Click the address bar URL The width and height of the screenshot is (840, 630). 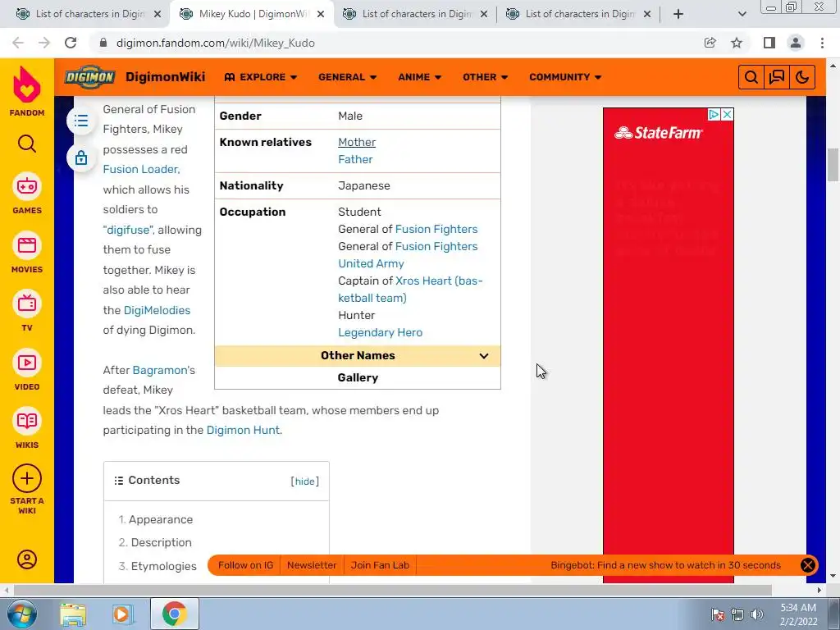(x=216, y=43)
